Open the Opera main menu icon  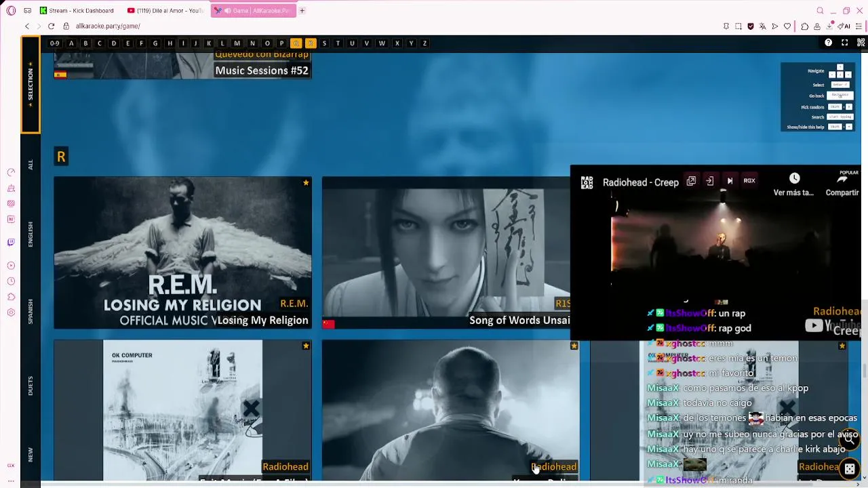pos(11,11)
